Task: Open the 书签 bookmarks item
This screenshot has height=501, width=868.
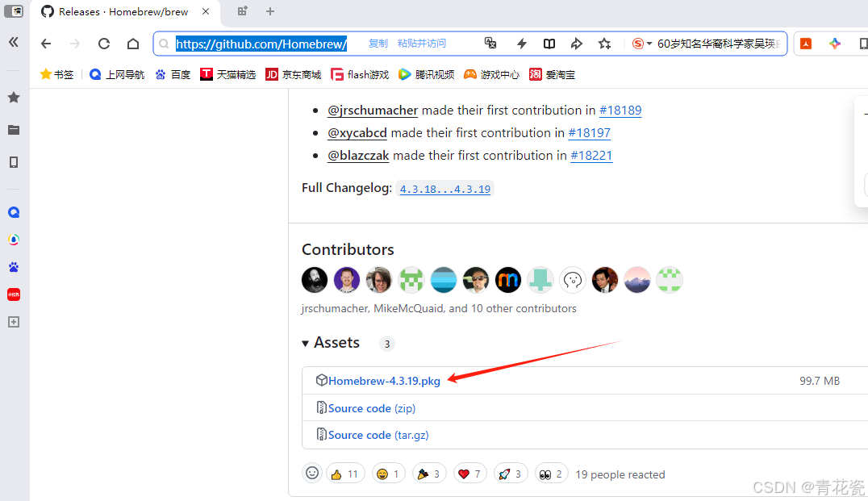Action: click(x=56, y=74)
